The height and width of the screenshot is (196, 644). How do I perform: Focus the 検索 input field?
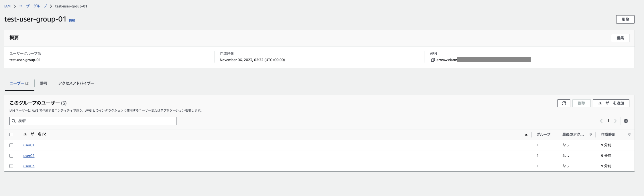click(x=93, y=121)
